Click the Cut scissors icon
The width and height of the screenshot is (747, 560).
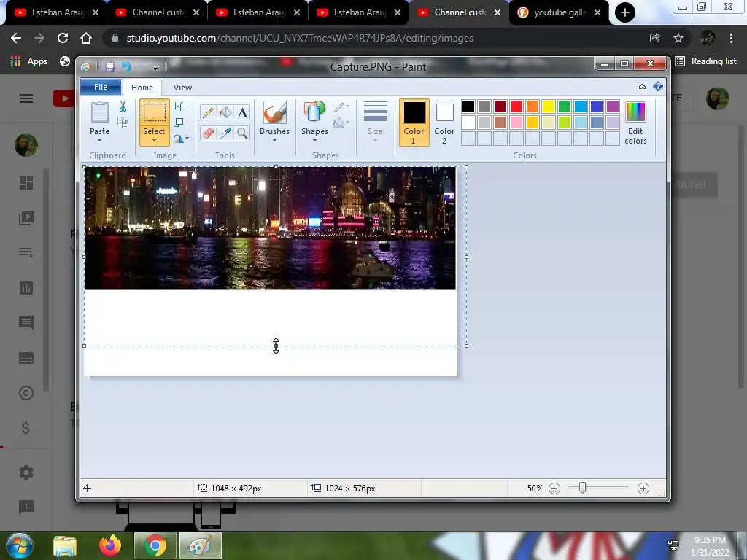(x=123, y=106)
